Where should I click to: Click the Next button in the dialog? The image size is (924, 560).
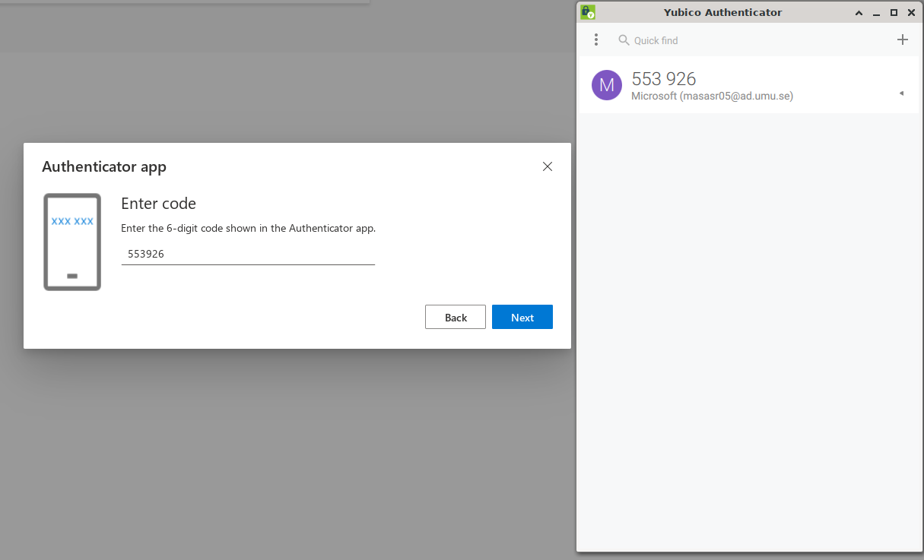pos(522,317)
